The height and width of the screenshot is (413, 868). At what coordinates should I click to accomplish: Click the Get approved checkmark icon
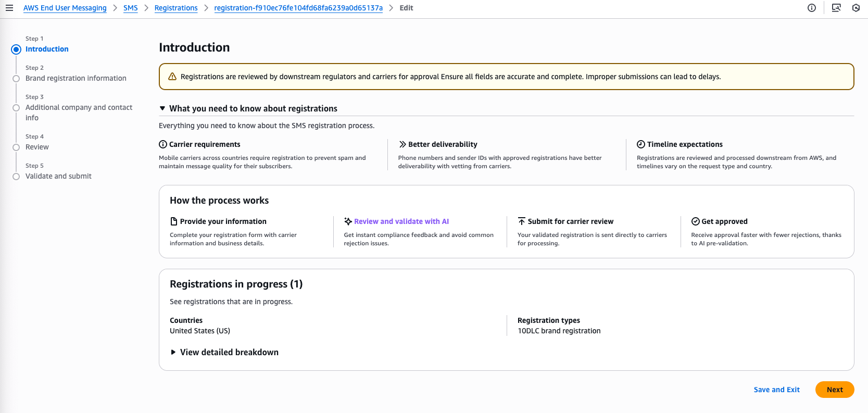point(695,221)
